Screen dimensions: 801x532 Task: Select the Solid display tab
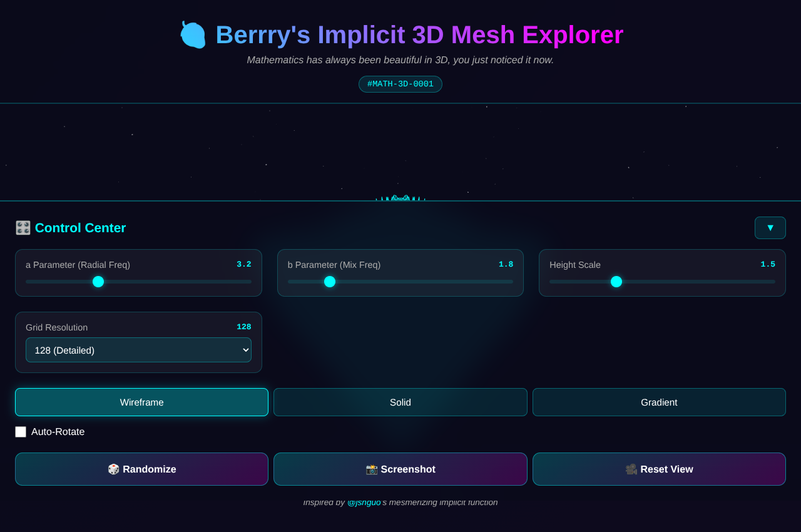400,402
